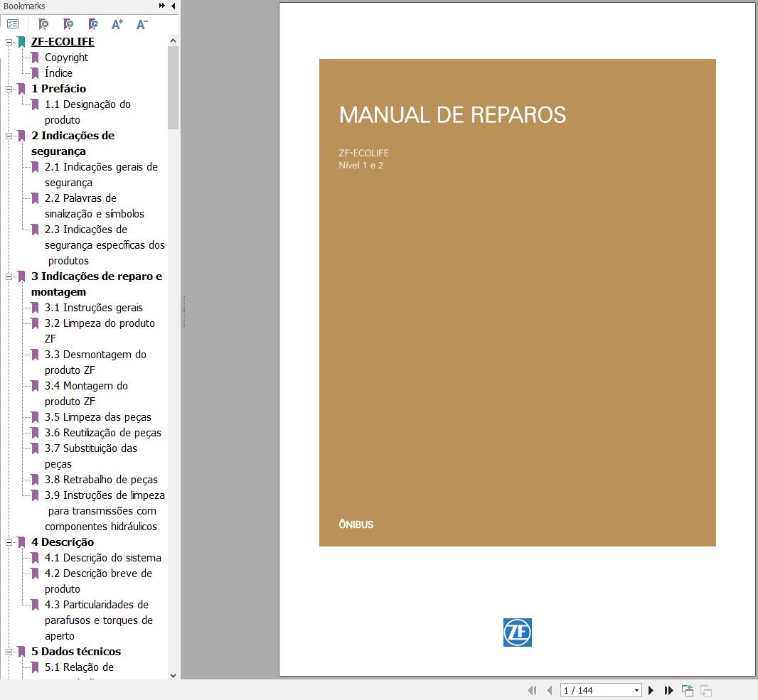The height and width of the screenshot is (700, 758).
Task: Open the Copyright bookmark
Action: (66, 58)
